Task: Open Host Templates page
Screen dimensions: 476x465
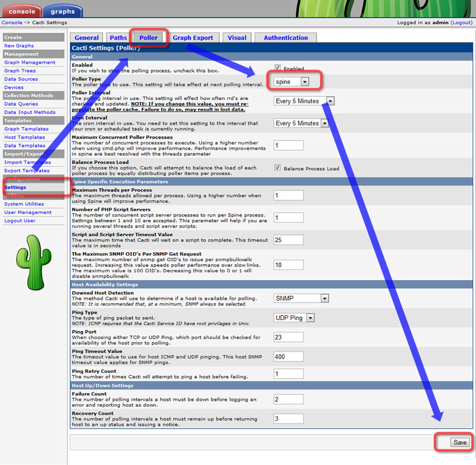Action: (24, 137)
